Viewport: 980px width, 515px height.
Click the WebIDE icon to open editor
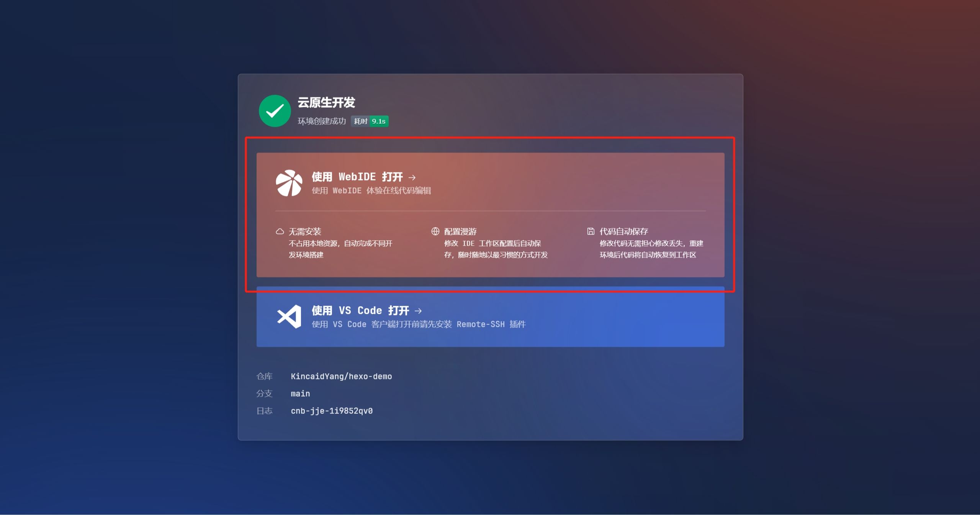pyautogui.click(x=289, y=182)
